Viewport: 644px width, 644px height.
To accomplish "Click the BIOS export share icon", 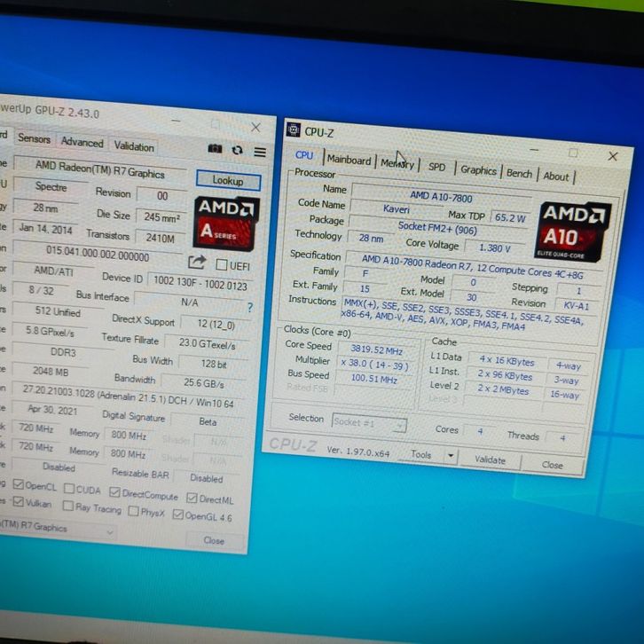I will click(197, 262).
